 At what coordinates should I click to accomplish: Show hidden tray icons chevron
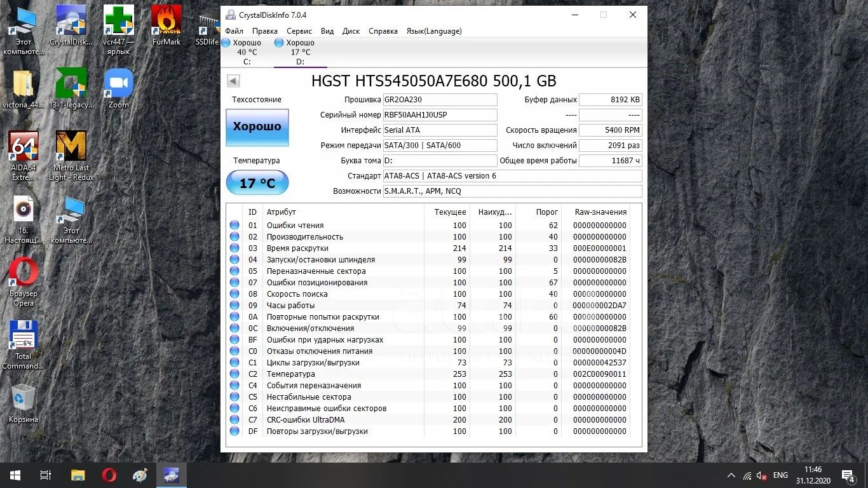(731, 475)
